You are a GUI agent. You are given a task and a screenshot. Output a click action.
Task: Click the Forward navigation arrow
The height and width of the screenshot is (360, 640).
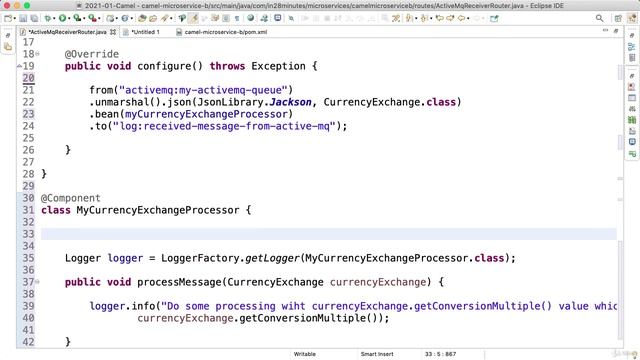point(450,18)
